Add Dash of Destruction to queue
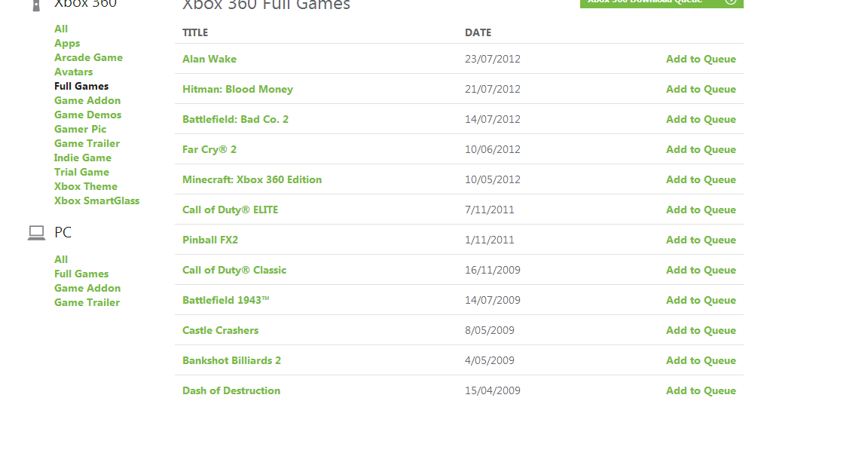Screen dimensions: 868x459 (x=701, y=391)
